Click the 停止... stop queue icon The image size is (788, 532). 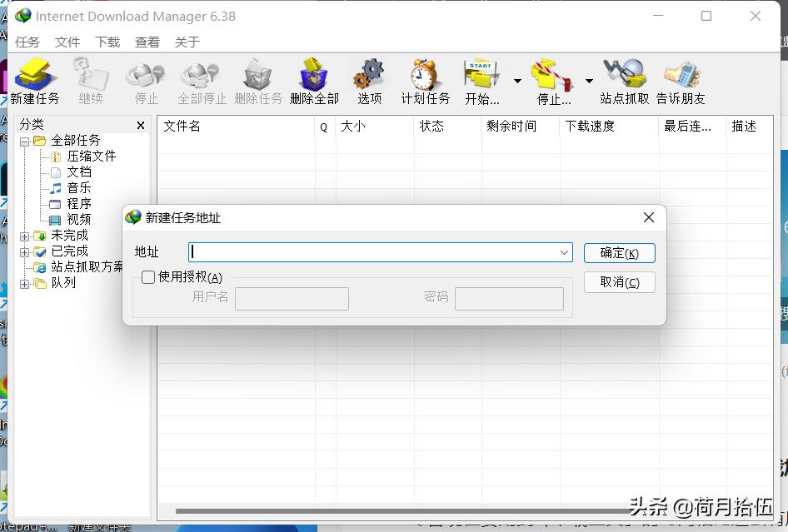click(x=554, y=81)
